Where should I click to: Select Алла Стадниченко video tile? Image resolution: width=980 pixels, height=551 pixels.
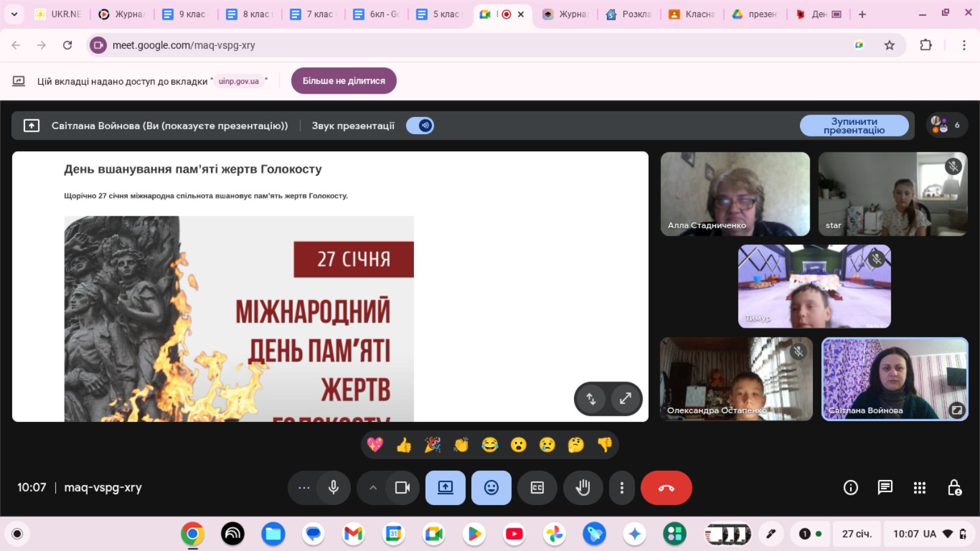(x=735, y=193)
